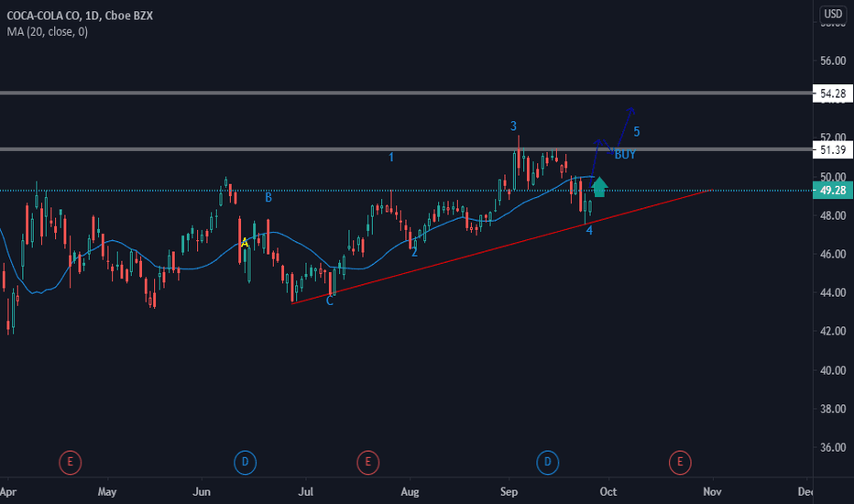Viewport: 854px width, 504px height.
Task: Click the Nov label on time axis
Action: coord(712,492)
